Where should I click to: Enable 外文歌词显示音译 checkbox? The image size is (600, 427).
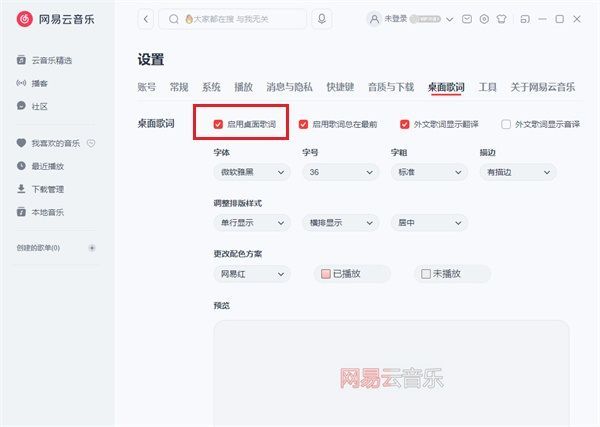click(506, 125)
